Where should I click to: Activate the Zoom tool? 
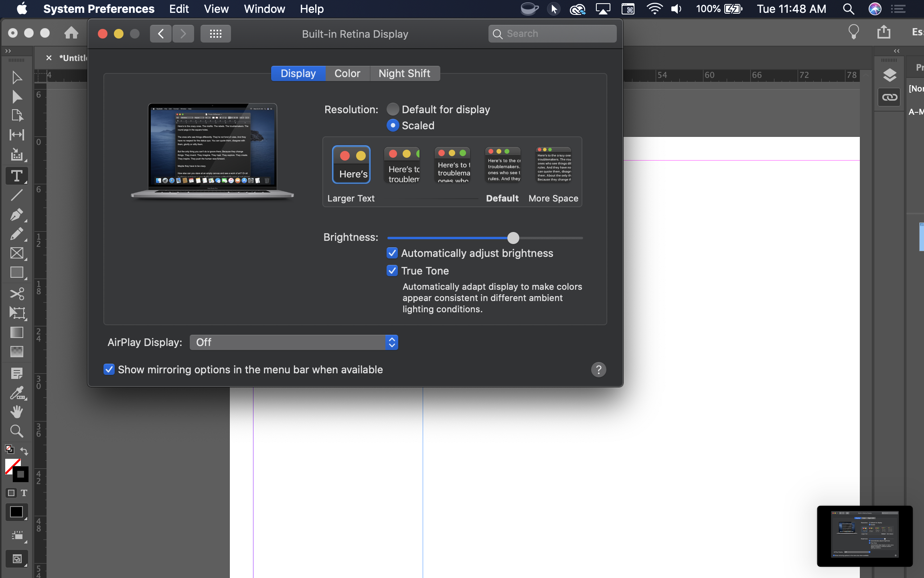pyautogui.click(x=17, y=431)
